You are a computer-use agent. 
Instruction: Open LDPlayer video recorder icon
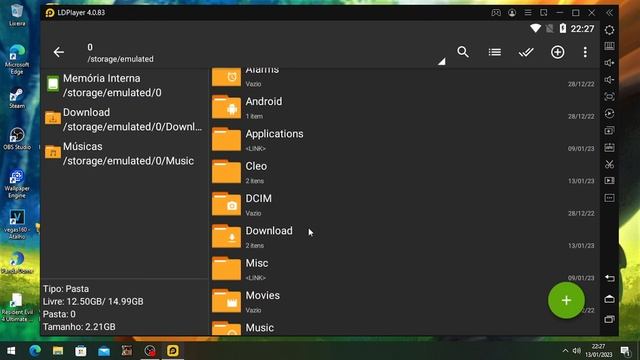point(609,180)
